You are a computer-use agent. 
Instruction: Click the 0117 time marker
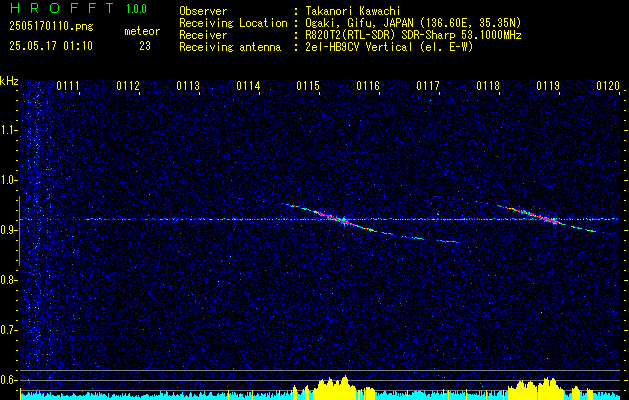pyautogui.click(x=428, y=86)
